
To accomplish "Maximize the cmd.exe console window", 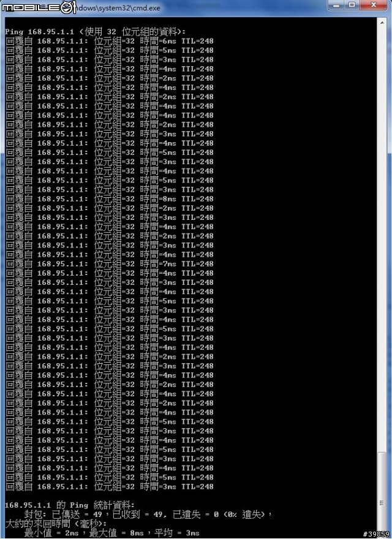I will (352, 5).
